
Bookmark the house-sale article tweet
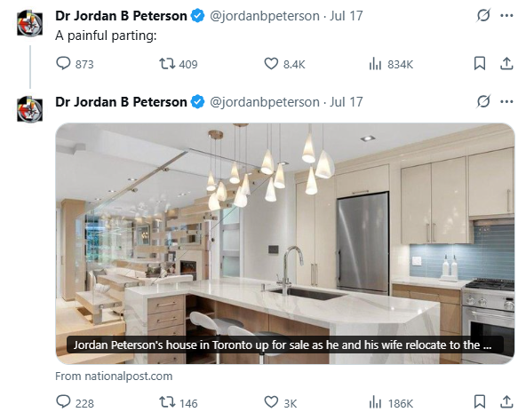click(480, 401)
